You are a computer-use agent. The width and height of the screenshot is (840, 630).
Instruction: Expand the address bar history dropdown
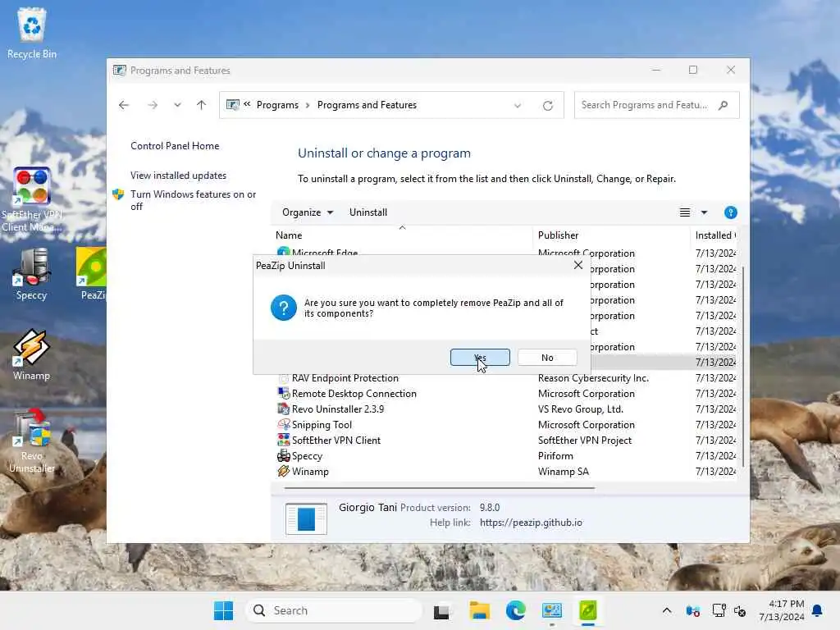[518, 106]
